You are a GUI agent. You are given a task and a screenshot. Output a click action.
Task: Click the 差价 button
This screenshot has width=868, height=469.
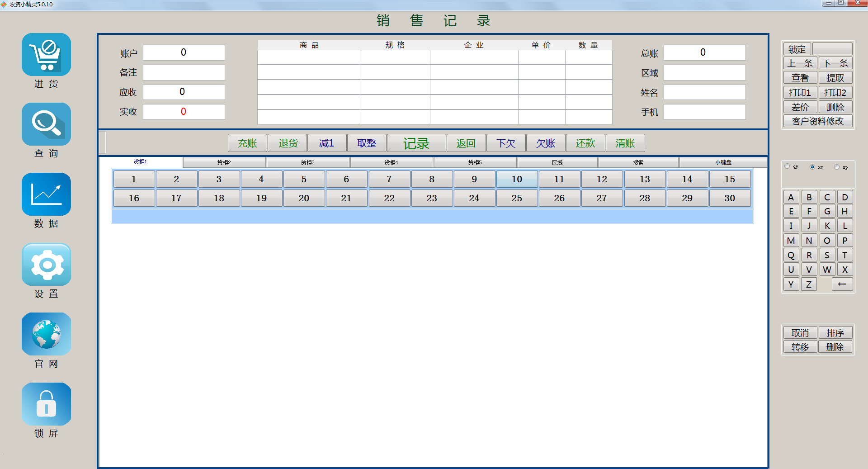(800, 107)
